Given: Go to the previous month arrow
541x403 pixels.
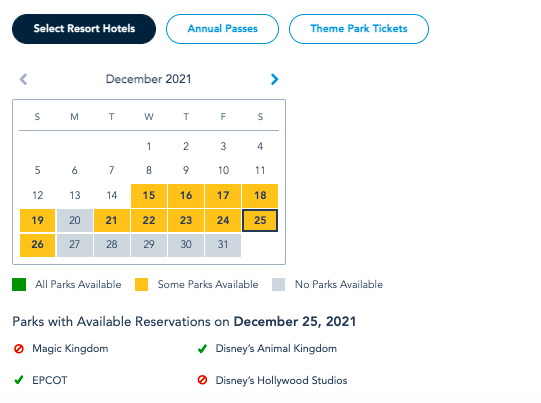Looking at the screenshot, I should point(23,79).
